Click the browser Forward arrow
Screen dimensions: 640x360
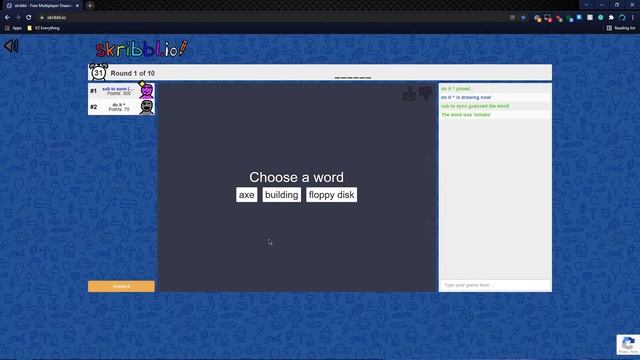18,18
